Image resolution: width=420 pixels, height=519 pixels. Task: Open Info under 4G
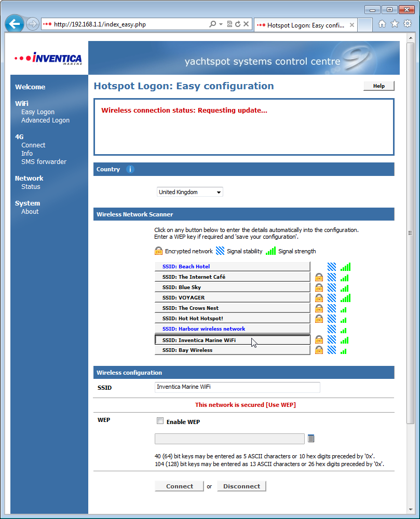[27, 153]
